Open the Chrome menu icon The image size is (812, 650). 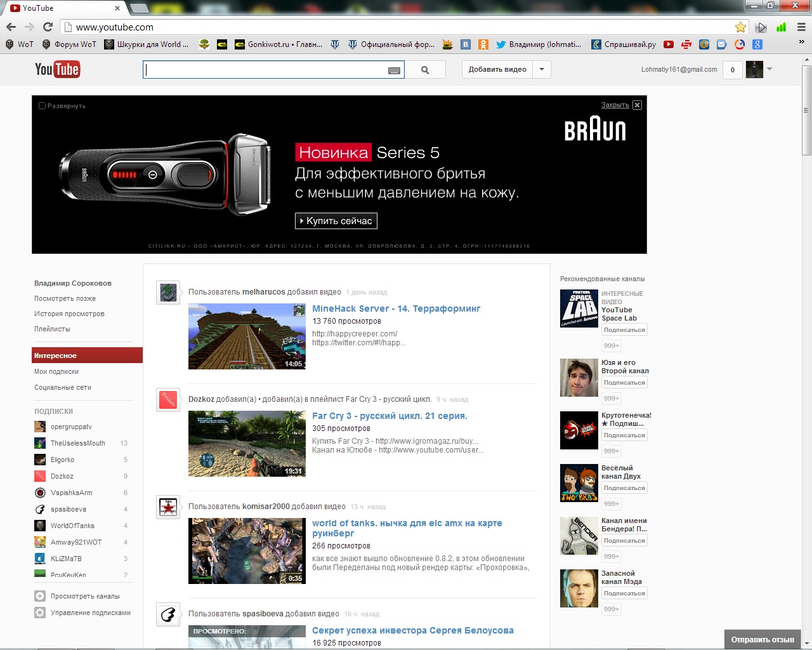click(801, 27)
